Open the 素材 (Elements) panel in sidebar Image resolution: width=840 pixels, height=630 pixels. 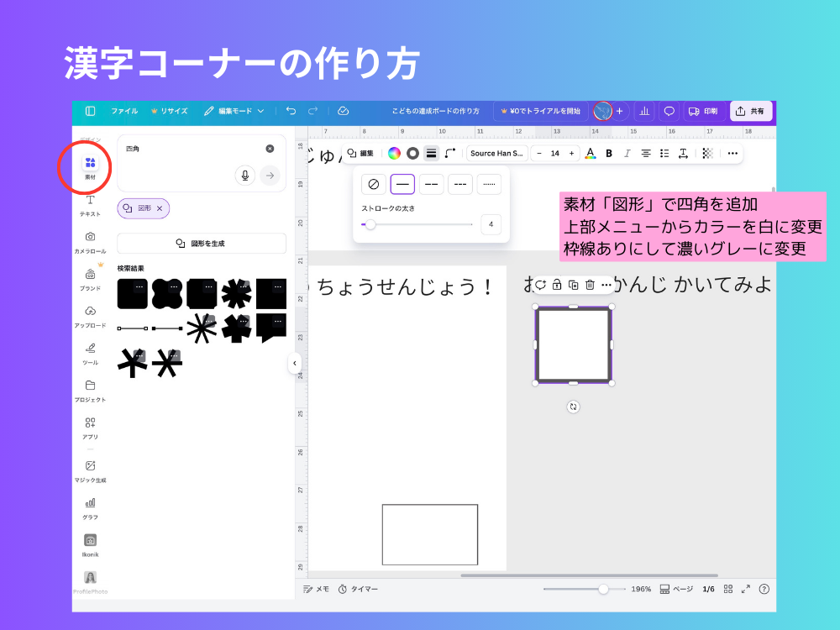(x=91, y=166)
